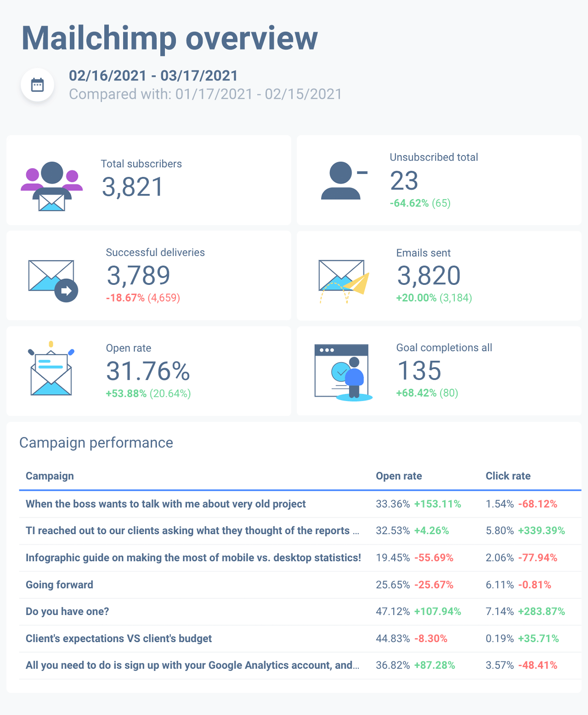The height and width of the screenshot is (715, 588).
Task: Click the 6.11% click rate cell
Action: pyautogui.click(x=500, y=585)
